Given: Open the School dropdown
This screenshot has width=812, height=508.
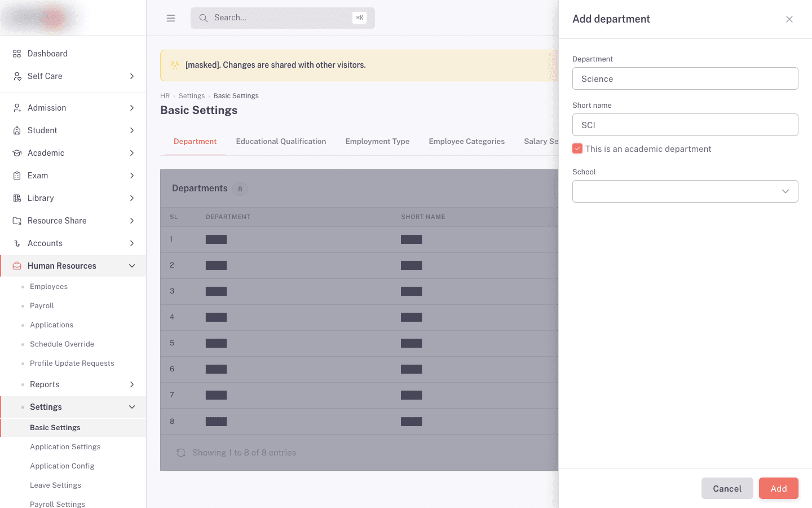Looking at the screenshot, I should [x=685, y=191].
